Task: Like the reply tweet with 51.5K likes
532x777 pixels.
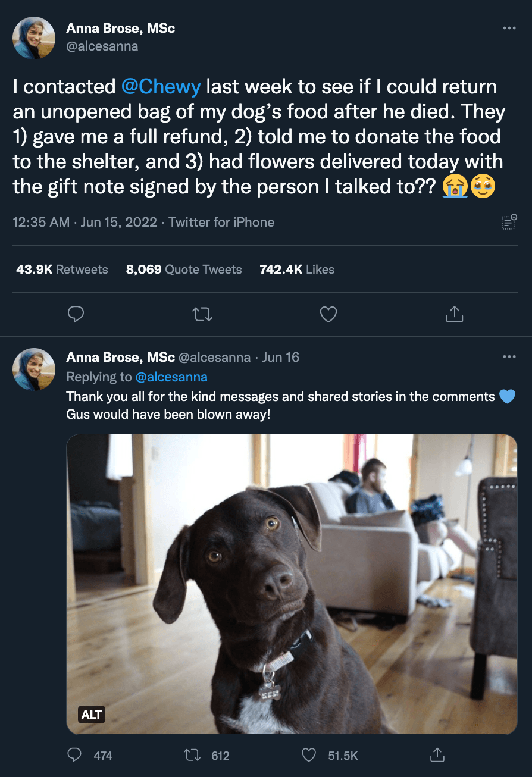Action: click(309, 755)
